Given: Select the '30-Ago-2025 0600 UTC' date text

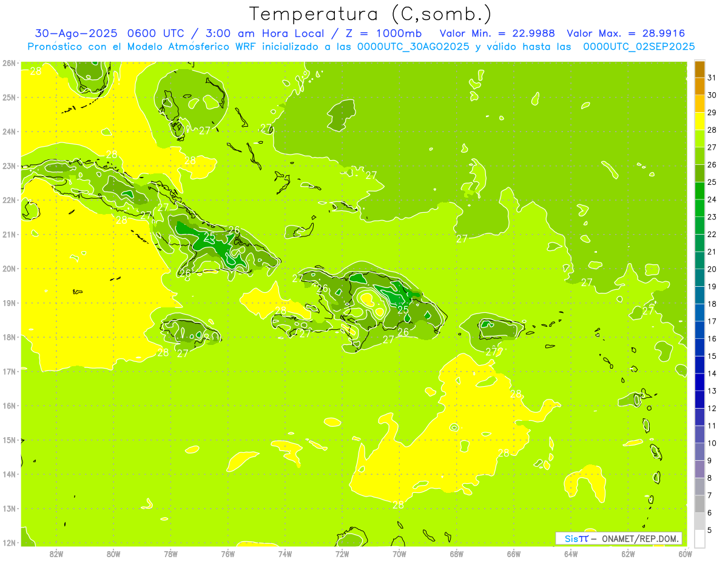Looking at the screenshot, I should coord(109,33).
